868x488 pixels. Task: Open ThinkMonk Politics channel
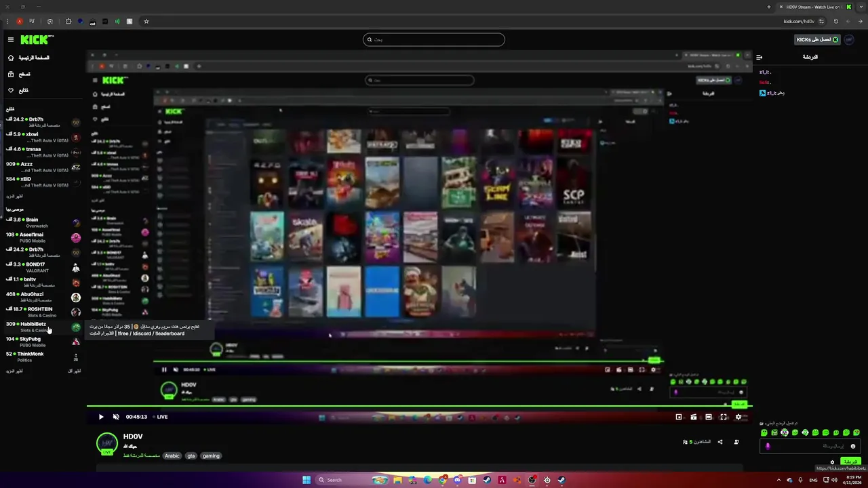(x=43, y=357)
